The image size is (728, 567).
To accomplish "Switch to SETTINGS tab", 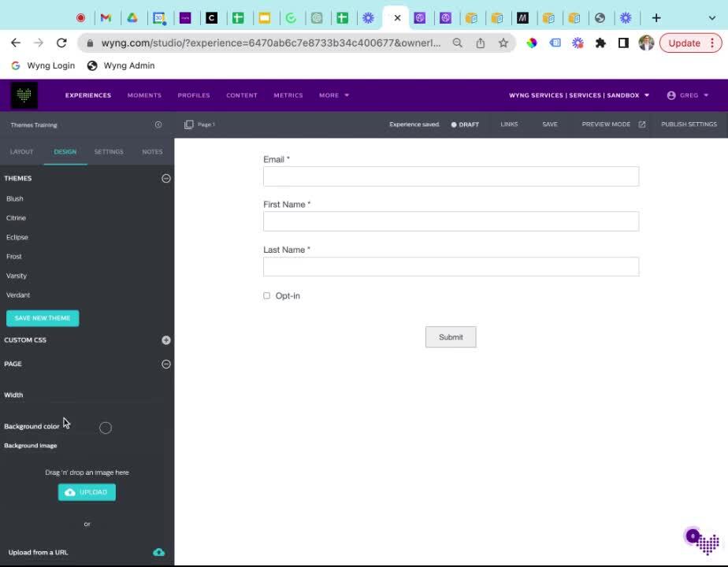I will pyautogui.click(x=109, y=152).
